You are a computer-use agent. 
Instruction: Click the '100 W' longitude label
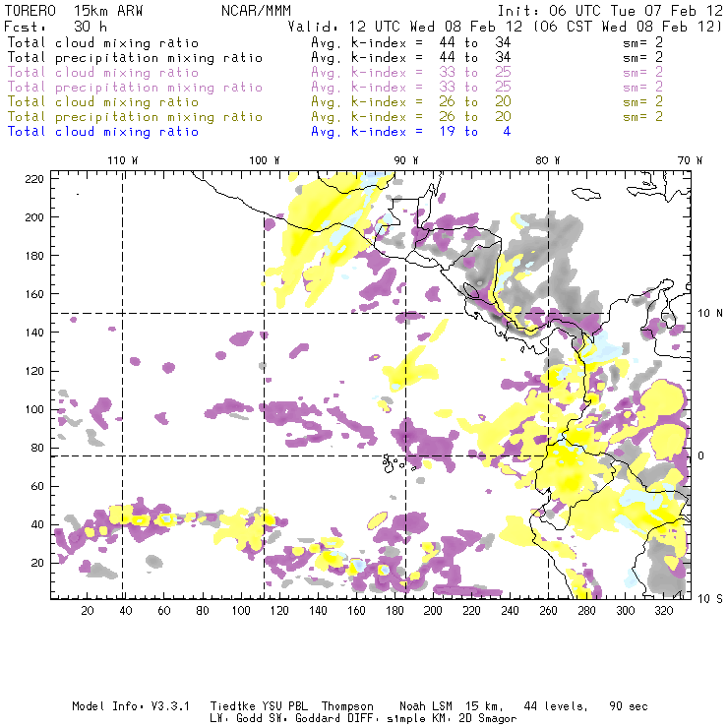[265, 160]
